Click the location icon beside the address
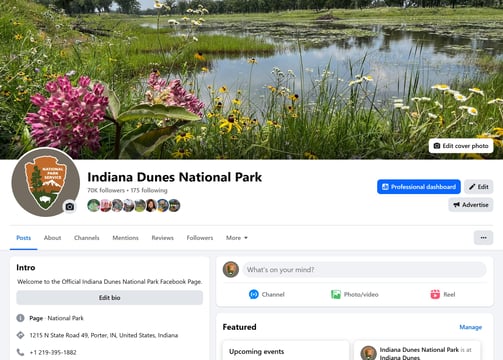This screenshot has height=360, width=503. [20, 335]
